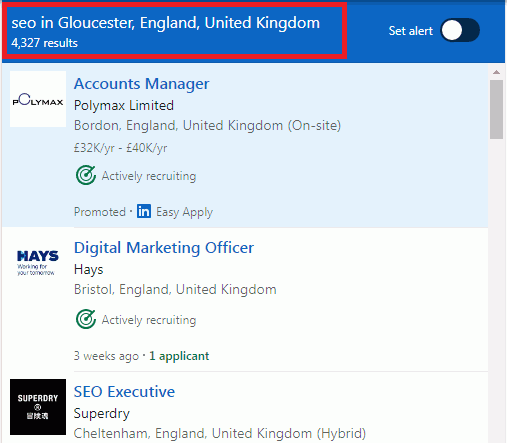
Task: Select the Hays company name
Action: coord(89,270)
